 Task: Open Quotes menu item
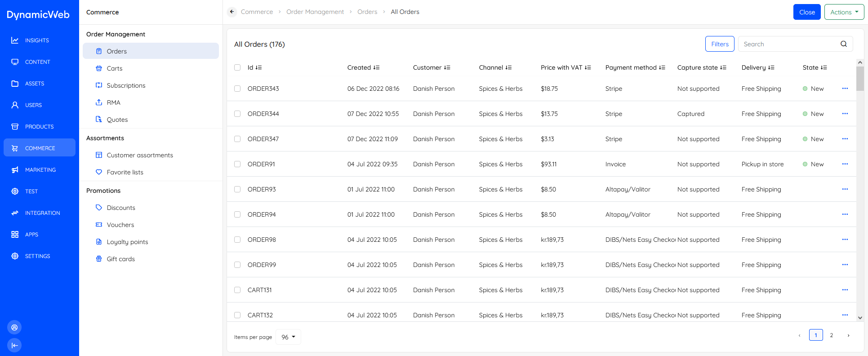coord(151,120)
